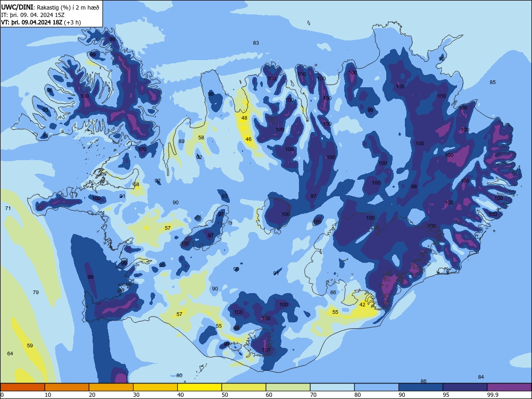Click the 'IT: þri. 09. 04. 2024 15Z' line

[32, 15]
